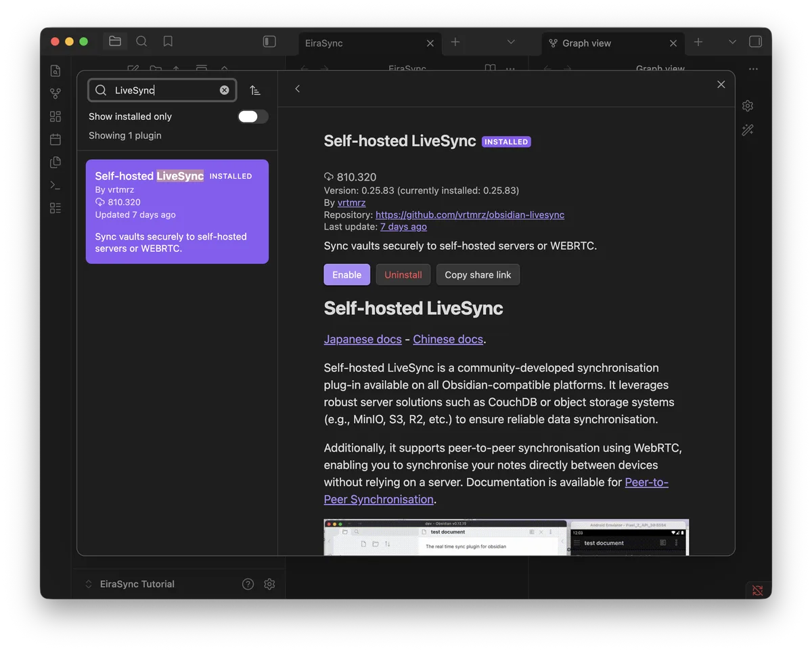This screenshot has height=652, width=812.
Task: Collapse the right sidebar toggle icon
Action: (x=755, y=42)
